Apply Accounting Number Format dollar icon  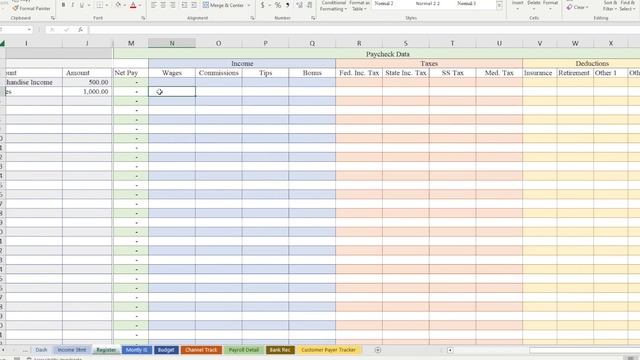[x=262, y=5]
